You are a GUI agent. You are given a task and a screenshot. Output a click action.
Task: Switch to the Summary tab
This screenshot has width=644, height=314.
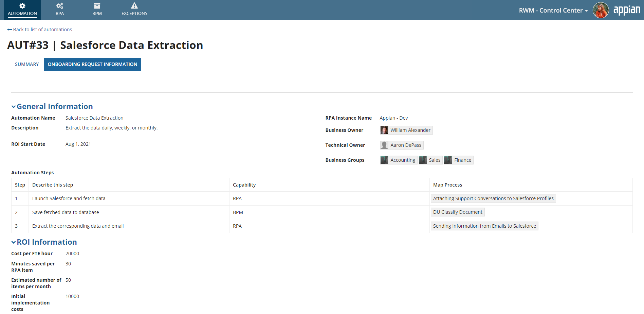click(27, 64)
